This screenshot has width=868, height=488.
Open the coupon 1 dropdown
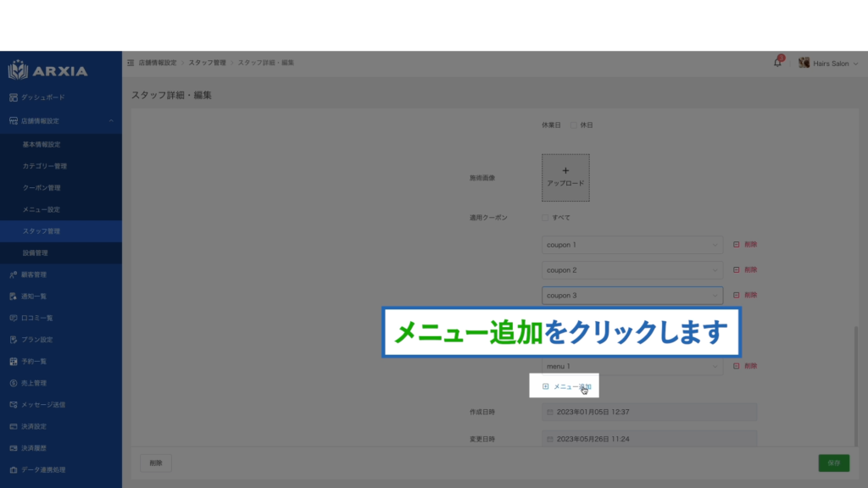[x=632, y=245]
